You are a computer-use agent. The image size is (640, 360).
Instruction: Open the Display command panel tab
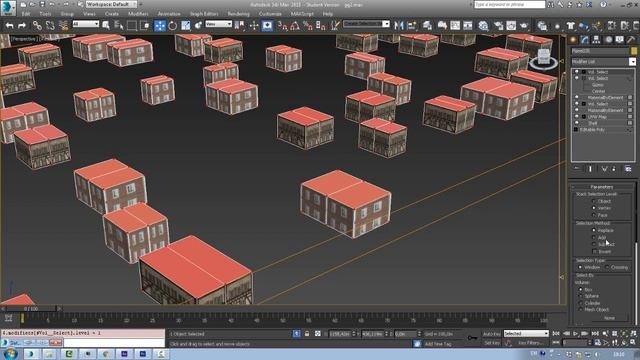[620, 40]
